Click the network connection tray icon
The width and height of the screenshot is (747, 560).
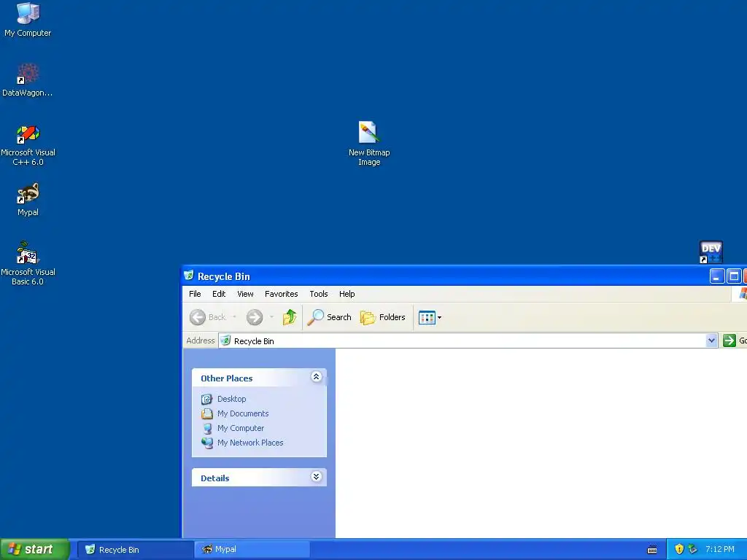tap(693, 549)
